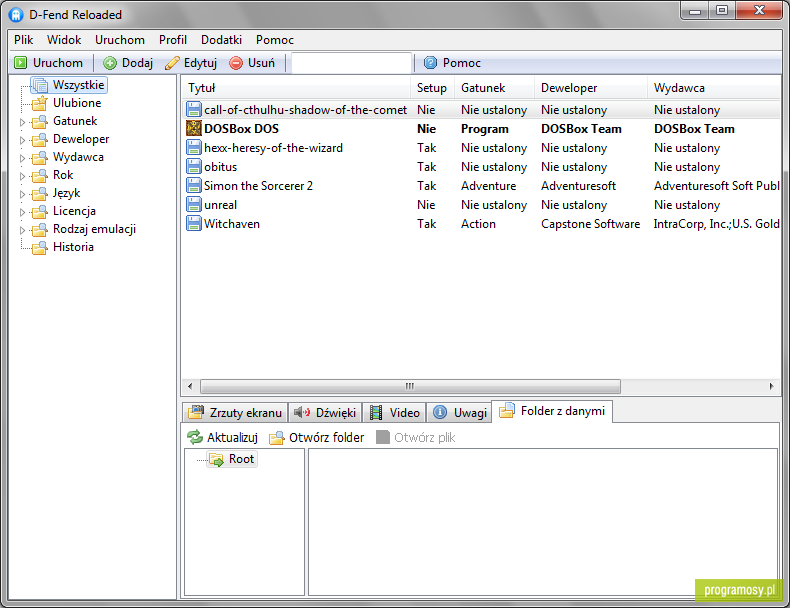This screenshot has width=790, height=608.
Task: Click the DOSBox DOS game icon
Action: [x=194, y=128]
